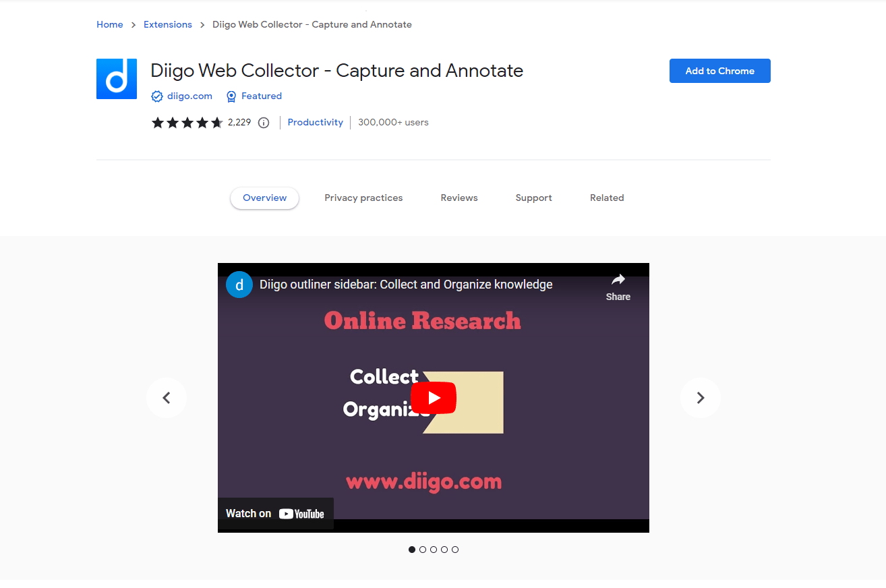Click the Add to Chrome button
886x588 pixels.
(x=719, y=70)
